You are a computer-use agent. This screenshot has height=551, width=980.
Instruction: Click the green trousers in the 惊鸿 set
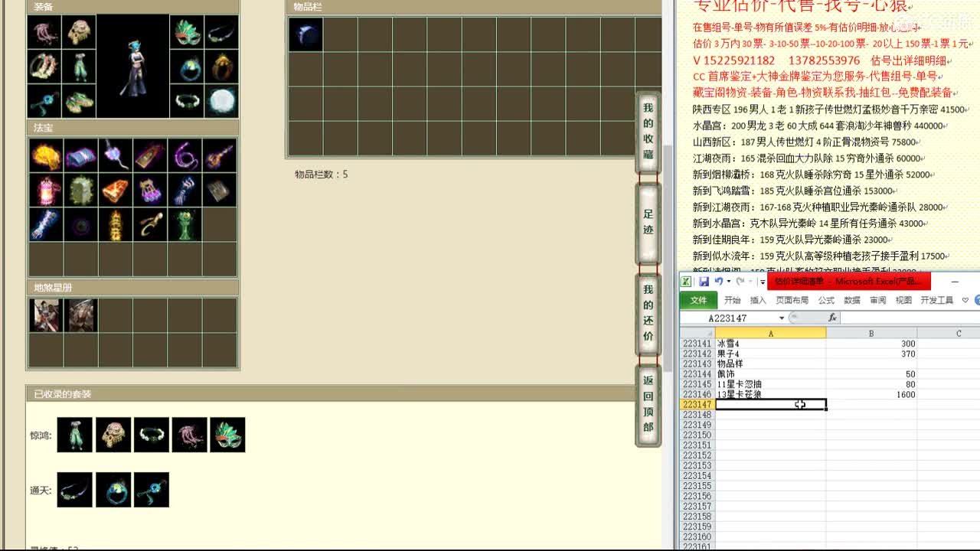(x=75, y=435)
